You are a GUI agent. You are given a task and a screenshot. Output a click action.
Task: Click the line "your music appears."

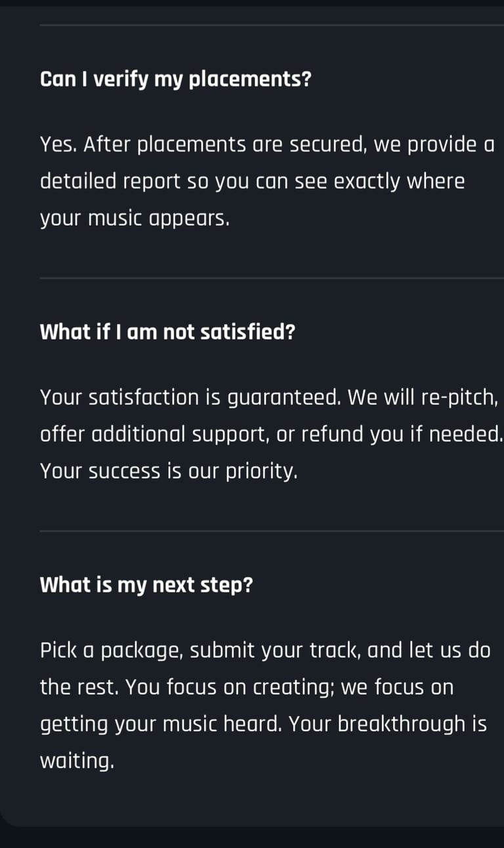[x=135, y=218]
